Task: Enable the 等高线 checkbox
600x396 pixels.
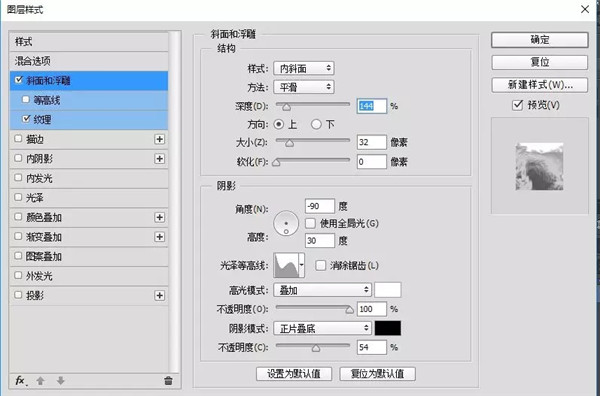Action: click(x=26, y=99)
